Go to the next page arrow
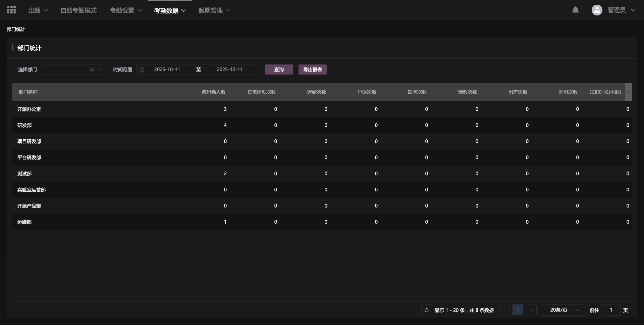This screenshot has width=644, height=325. (x=531, y=310)
